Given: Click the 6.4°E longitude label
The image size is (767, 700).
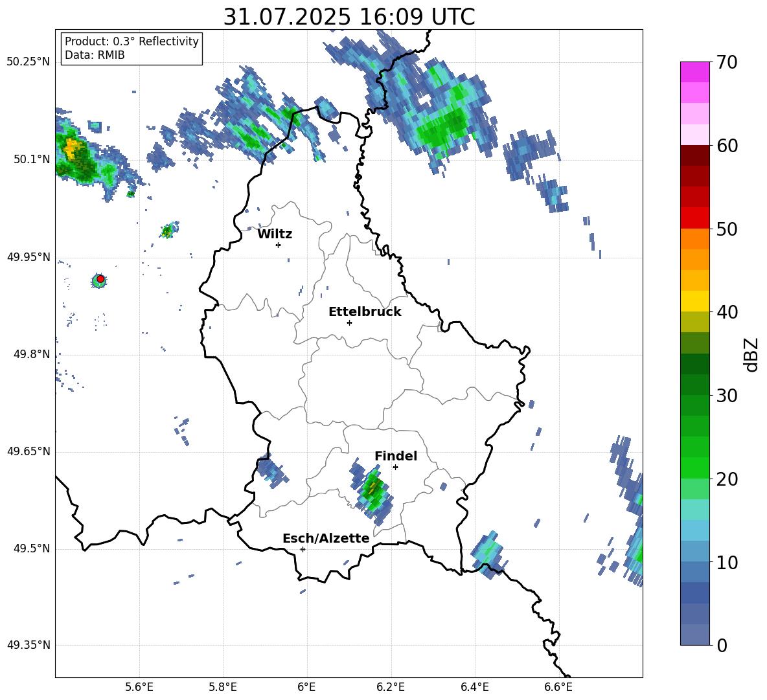Looking at the screenshot, I should (x=474, y=687).
